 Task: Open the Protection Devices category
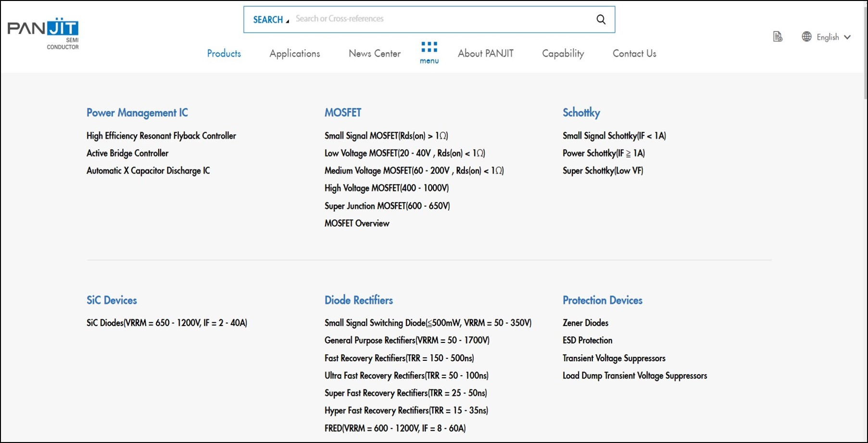click(603, 300)
